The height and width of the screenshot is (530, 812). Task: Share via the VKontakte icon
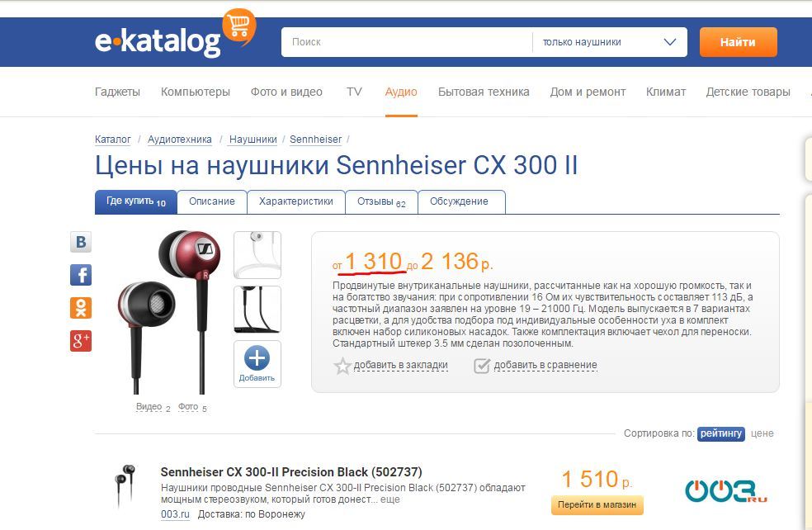(81, 242)
